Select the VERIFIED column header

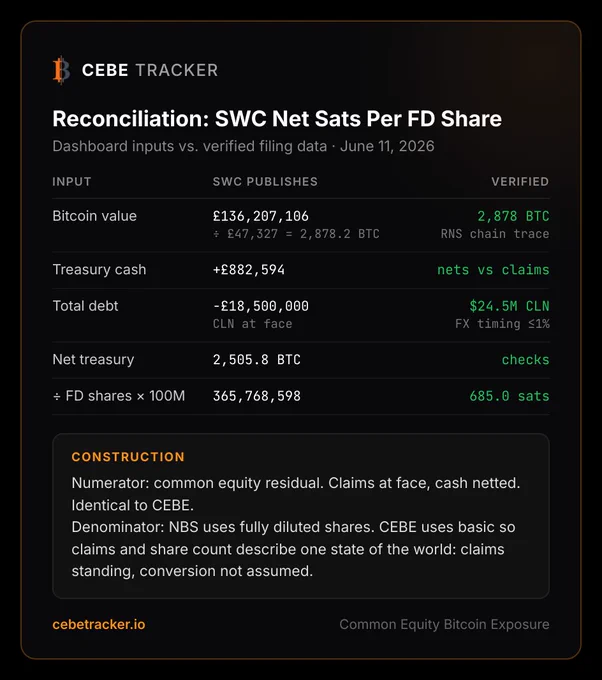(x=520, y=181)
